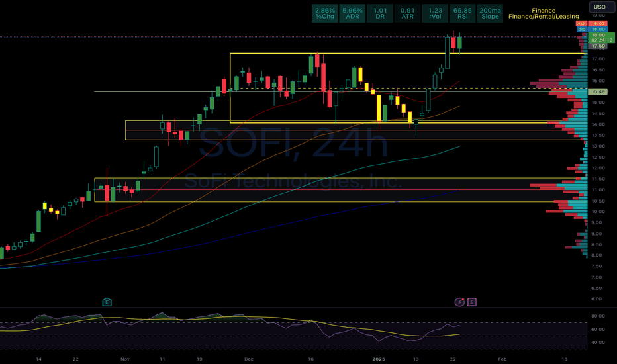Click the 13 date label on time axis

tap(416, 359)
